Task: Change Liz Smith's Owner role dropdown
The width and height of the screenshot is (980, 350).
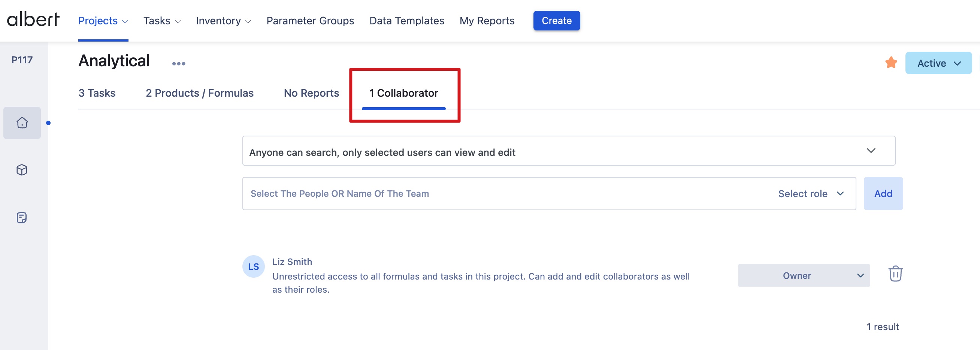Action: tap(804, 275)
